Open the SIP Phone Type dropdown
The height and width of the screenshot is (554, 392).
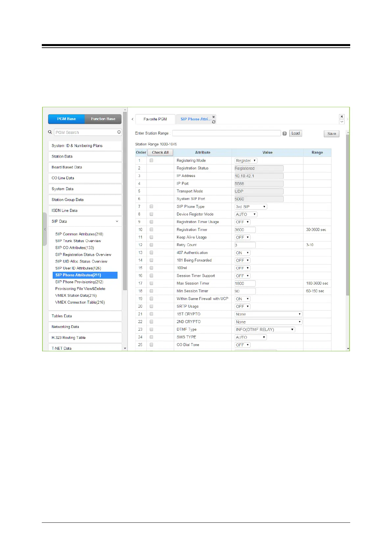click(251, 207)
